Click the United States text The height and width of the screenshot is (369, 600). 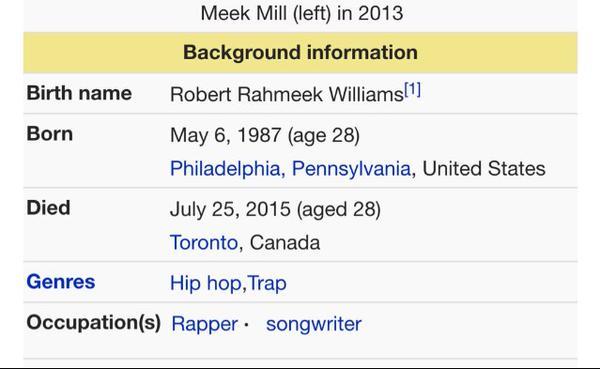(x=484, y=169)
